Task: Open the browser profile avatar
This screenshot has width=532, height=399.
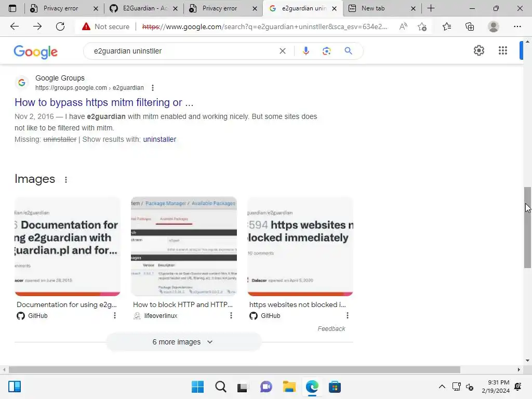Action: pos(494,26)
